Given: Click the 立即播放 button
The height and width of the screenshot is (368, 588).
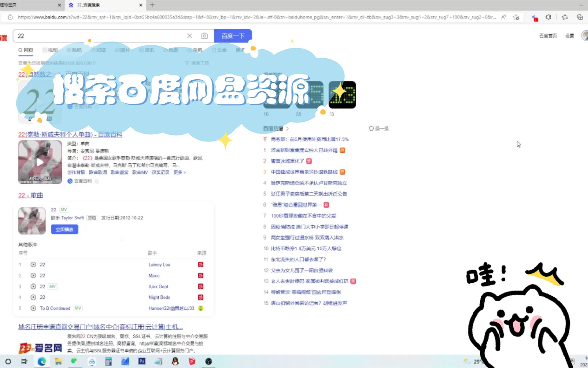Looking at the screenshot, I should coord(64,229).
